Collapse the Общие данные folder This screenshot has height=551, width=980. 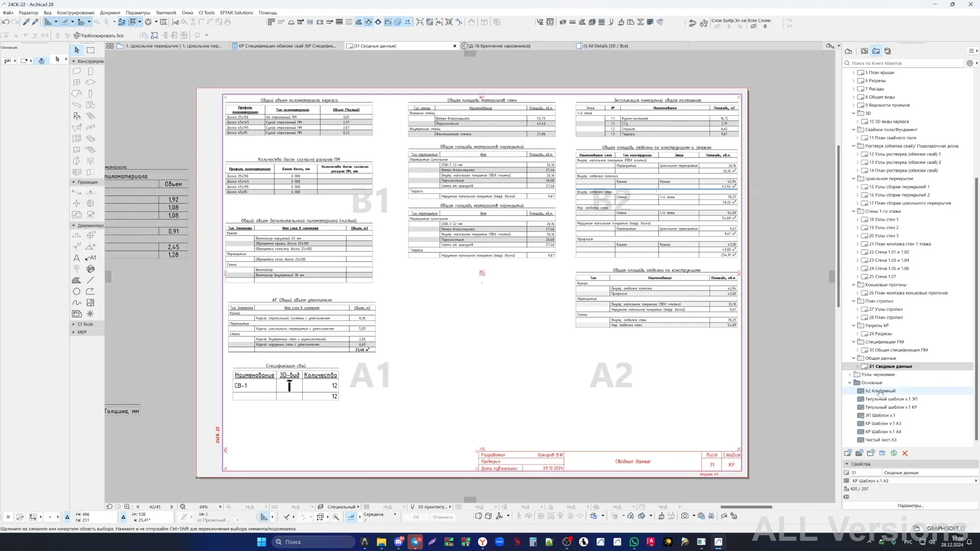(x=853, y=358)
